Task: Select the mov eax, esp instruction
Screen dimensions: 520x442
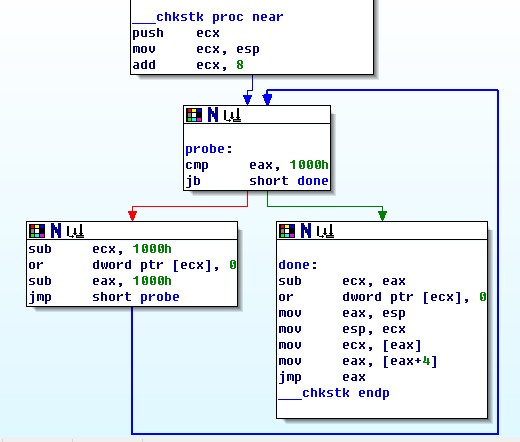Action: pos(342,313)
